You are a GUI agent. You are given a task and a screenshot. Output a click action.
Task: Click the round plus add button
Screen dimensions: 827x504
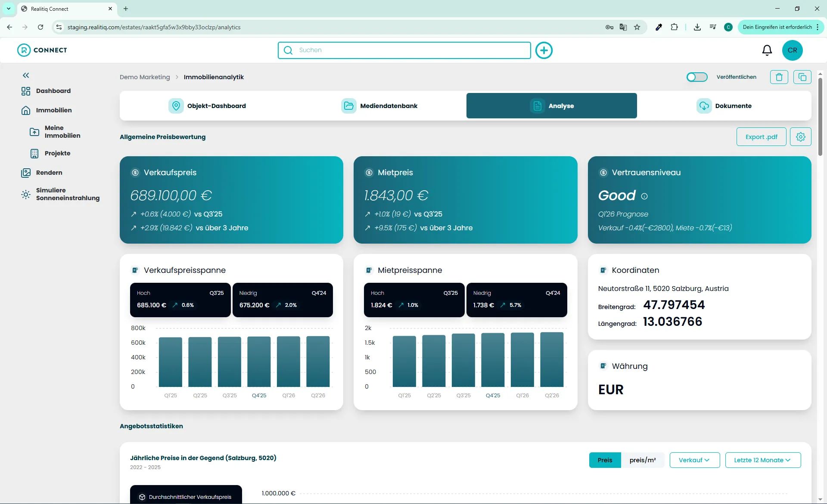coord(544,50)
